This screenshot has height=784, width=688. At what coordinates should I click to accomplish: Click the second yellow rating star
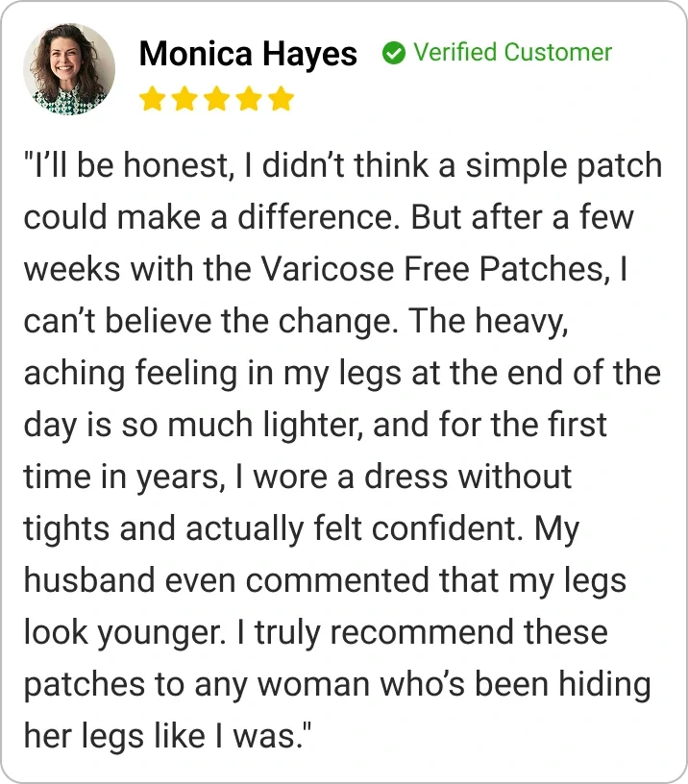pyautogui.click(x=184, y=99)
